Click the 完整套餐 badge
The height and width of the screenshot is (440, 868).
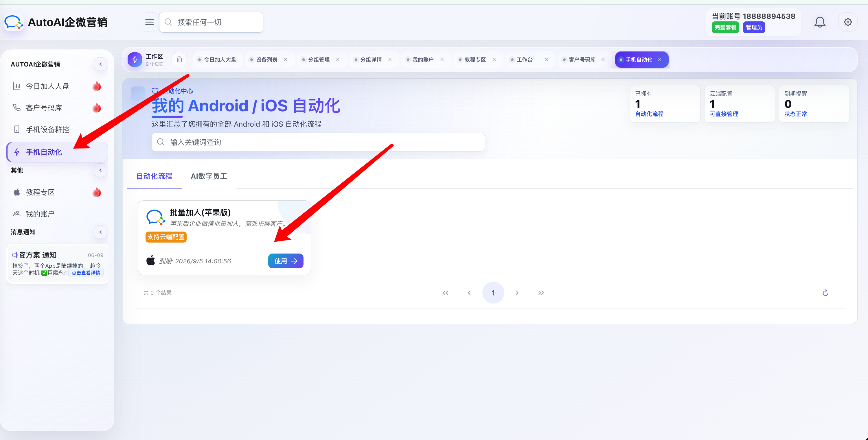pyautogui.click(x=725, y=27)
